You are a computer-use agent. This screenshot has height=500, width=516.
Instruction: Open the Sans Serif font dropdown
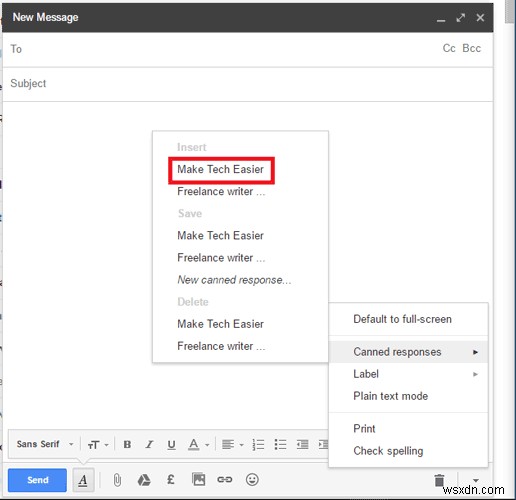pyautogui.click(x=45, y=444)
